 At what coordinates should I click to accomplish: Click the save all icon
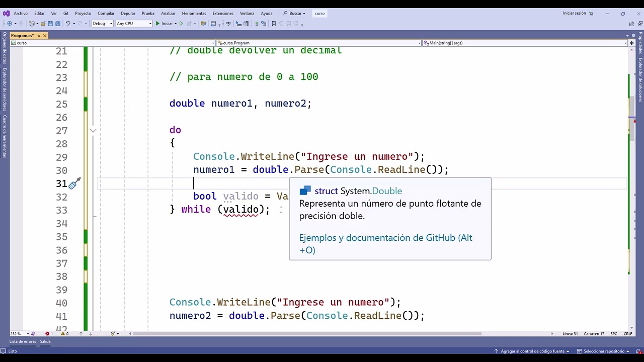pyautogui.click(x=57, y=24)
